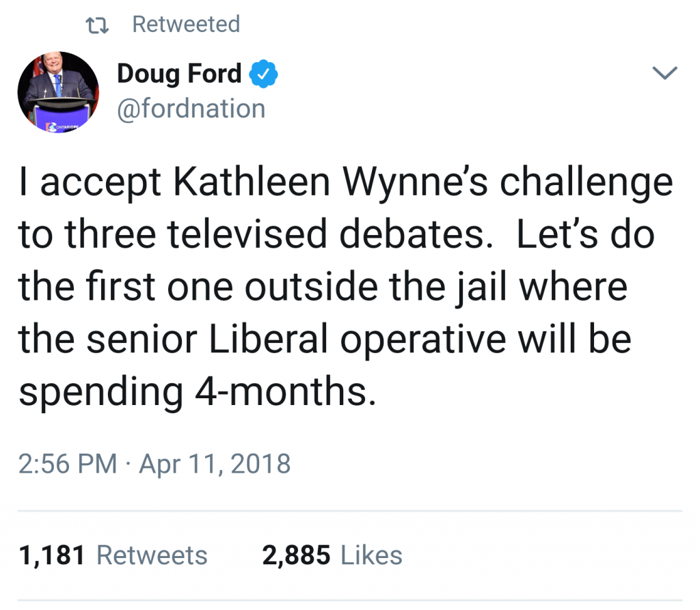This screenshot has height=610, width=700.
Task: Click the retweet arrows icon
Action: (97, 25)
